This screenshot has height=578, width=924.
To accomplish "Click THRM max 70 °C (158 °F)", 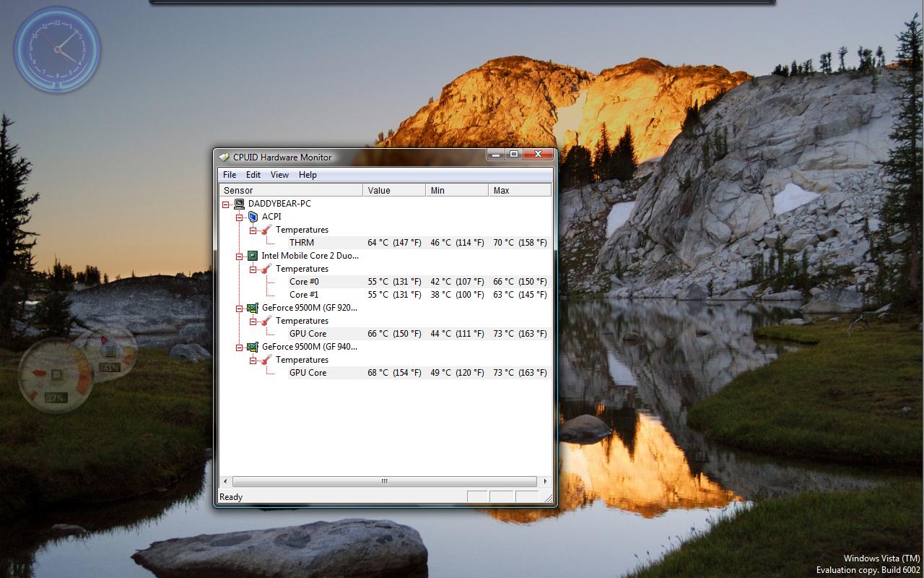I will pyautogui.click(x=520, y=243).
